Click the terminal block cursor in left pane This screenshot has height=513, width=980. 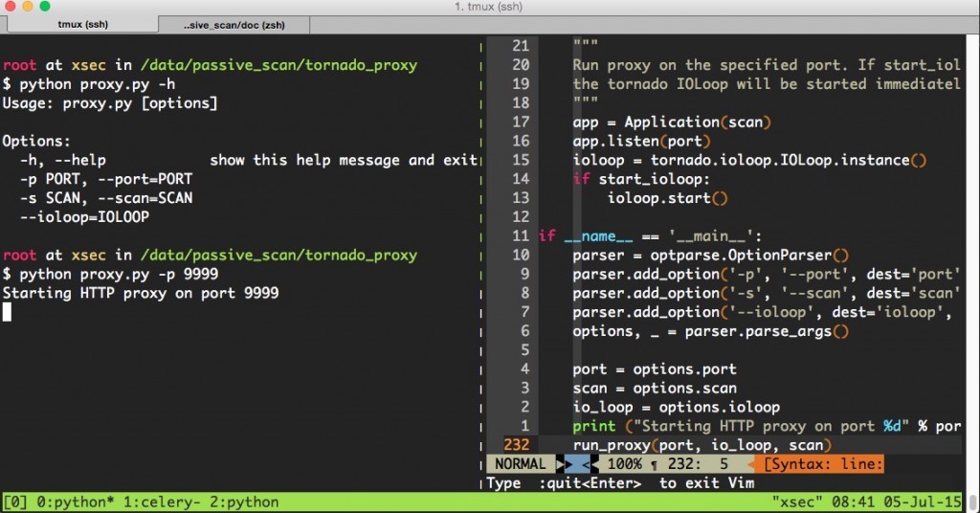[x=7, y=312]
